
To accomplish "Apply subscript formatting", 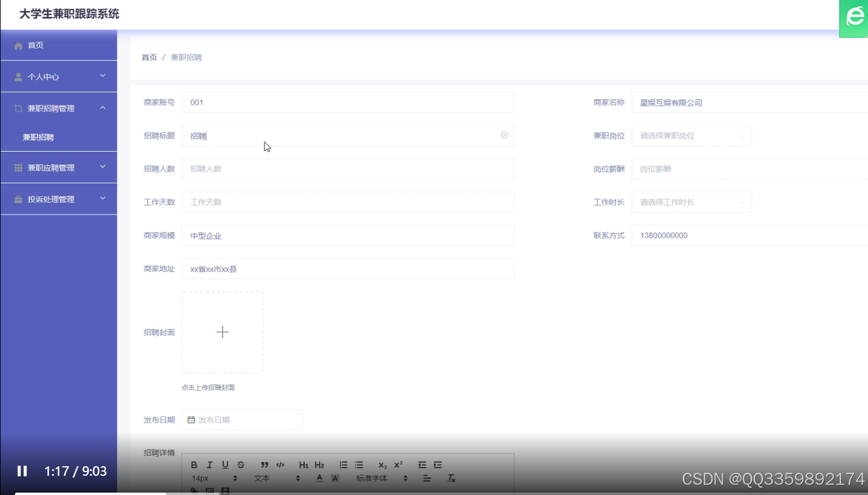I will coord(383,465).
